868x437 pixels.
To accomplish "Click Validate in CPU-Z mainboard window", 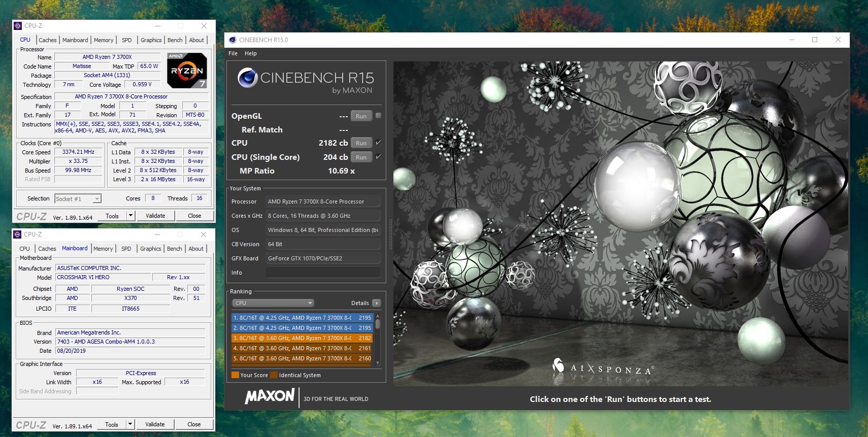I will tap(155, 424).
